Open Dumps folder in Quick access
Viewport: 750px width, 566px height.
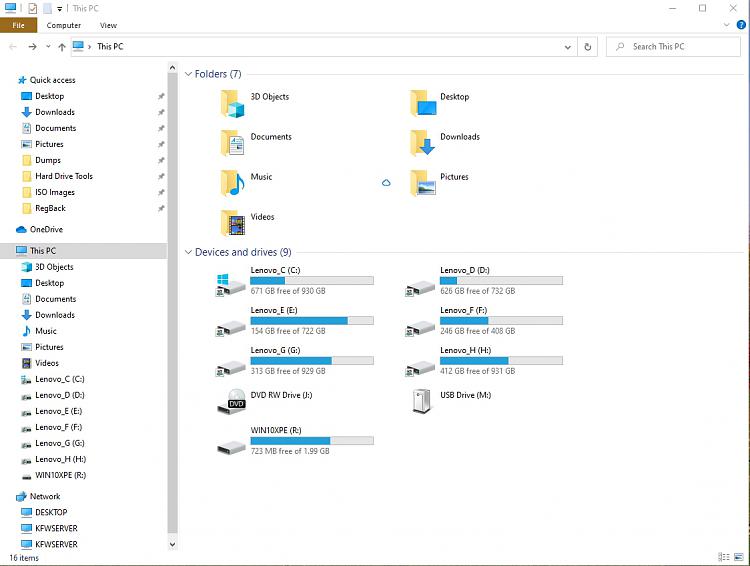(x=47, y=160)
